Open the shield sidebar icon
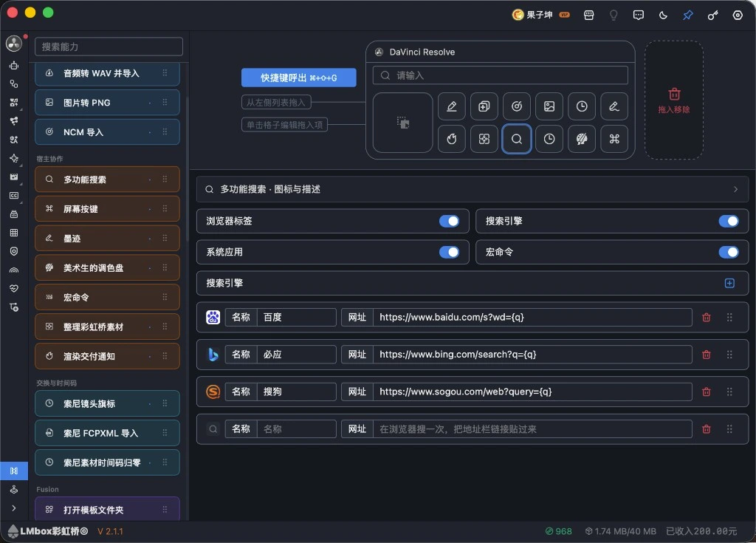The image size is (756, 543). click(x=14, y=251)
